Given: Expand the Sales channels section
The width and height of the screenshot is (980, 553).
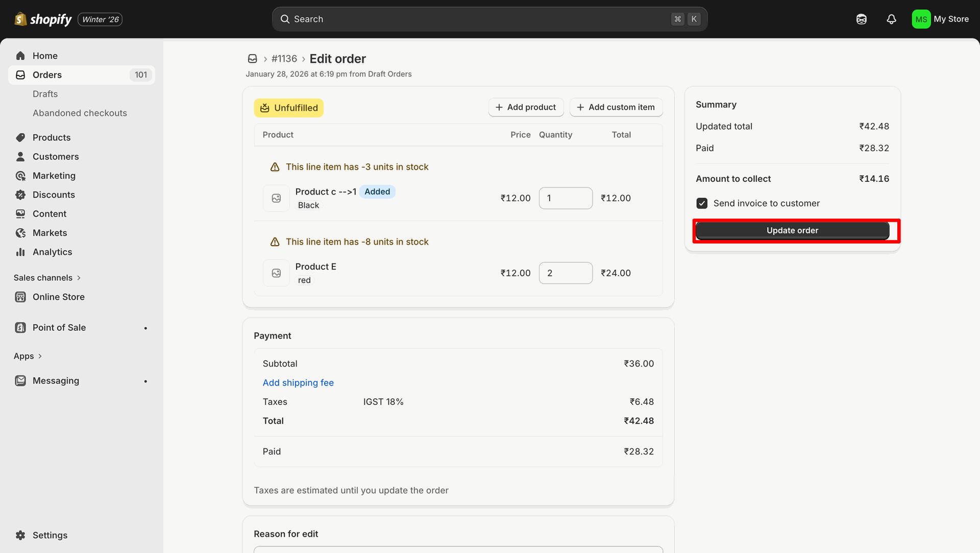Looking at the screenshot, I should (47, 278).
